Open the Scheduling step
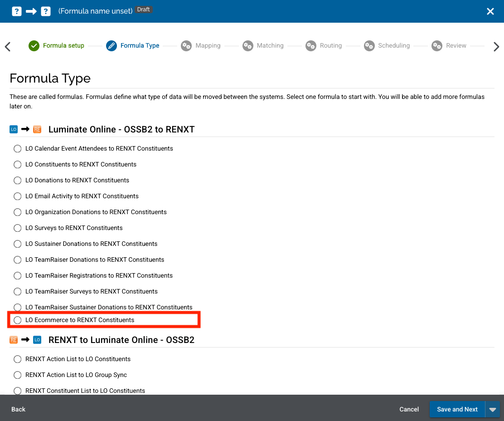Image resolution: width=504 pixels, height=421 pixels. pyautogui.click(x=394, y=46)
